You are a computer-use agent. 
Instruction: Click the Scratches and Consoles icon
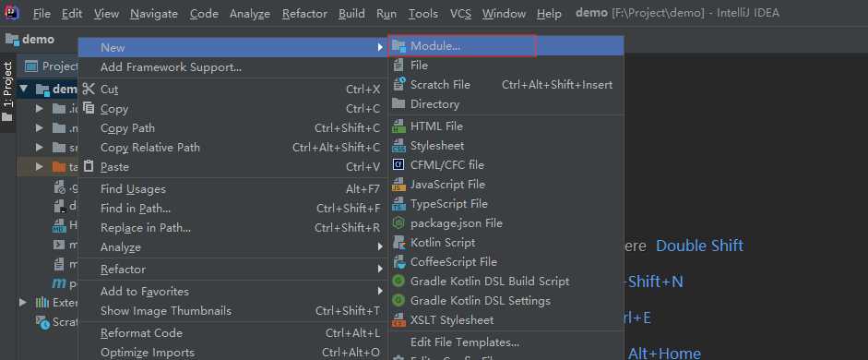pos(42,322)
